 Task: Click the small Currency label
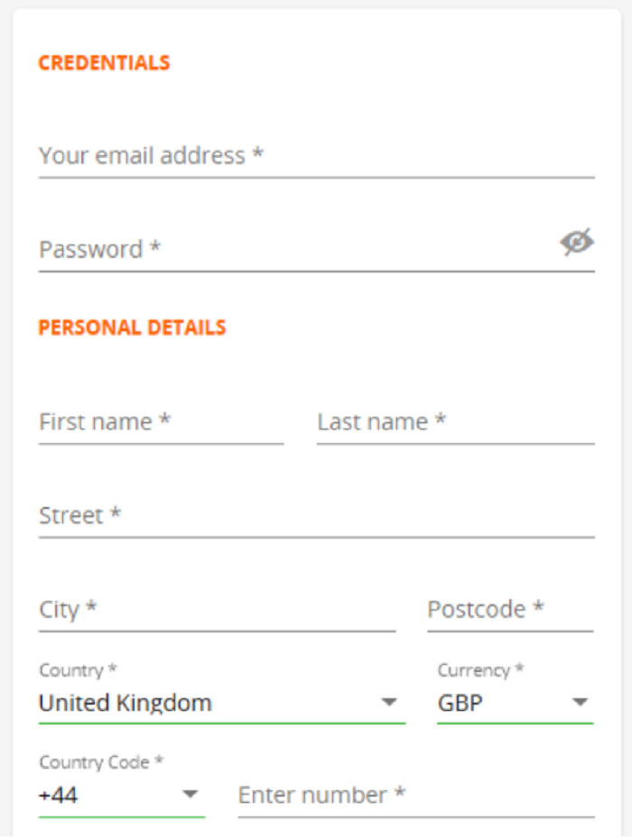click(480, 670)
